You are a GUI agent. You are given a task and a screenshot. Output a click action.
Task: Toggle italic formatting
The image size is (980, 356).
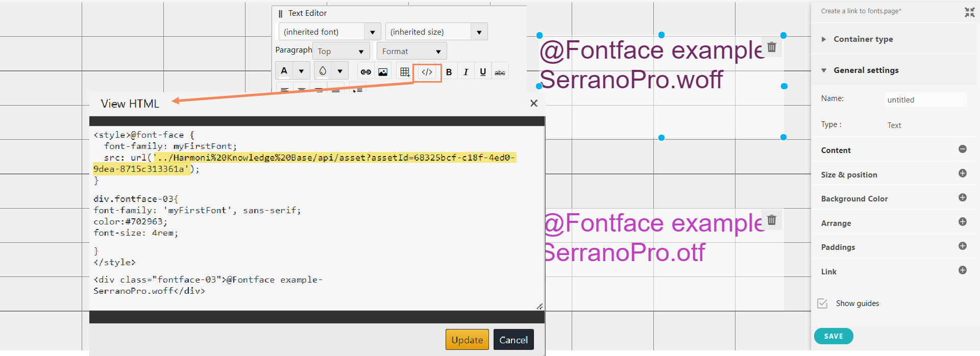click(x=465, y=72)
